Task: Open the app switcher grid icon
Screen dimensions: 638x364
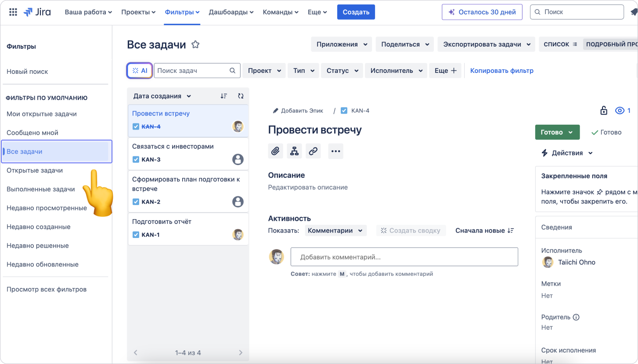Action: click(13, 12)
